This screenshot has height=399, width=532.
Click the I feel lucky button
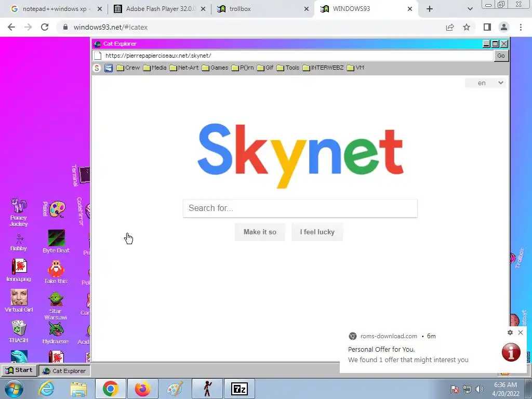pos(317,232)
